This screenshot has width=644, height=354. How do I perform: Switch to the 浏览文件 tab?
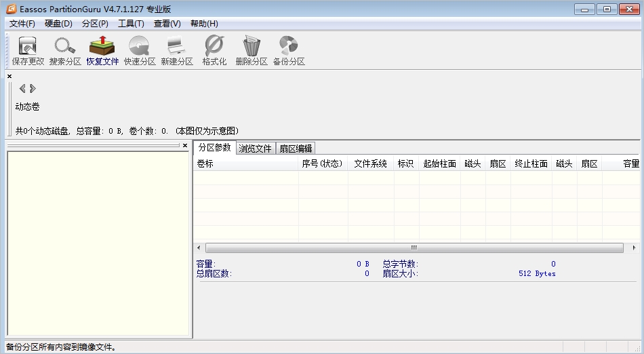[x=255, y=149]
